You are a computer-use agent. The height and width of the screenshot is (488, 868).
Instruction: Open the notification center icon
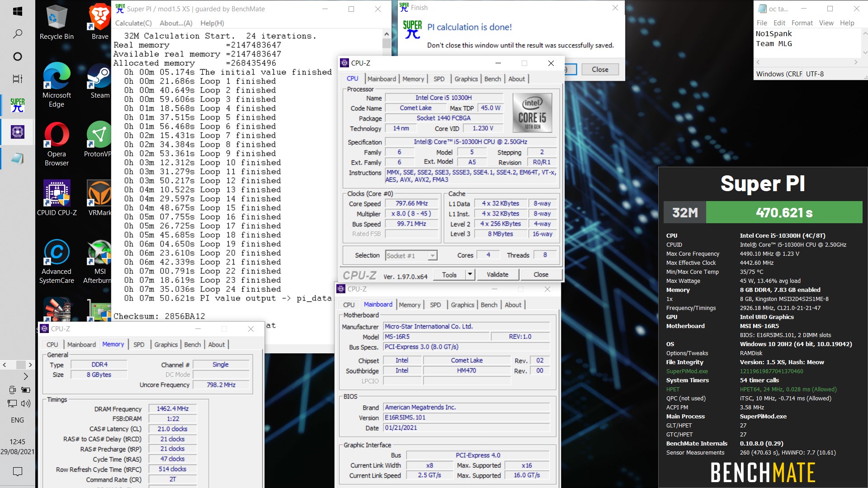tap(17, 472)
